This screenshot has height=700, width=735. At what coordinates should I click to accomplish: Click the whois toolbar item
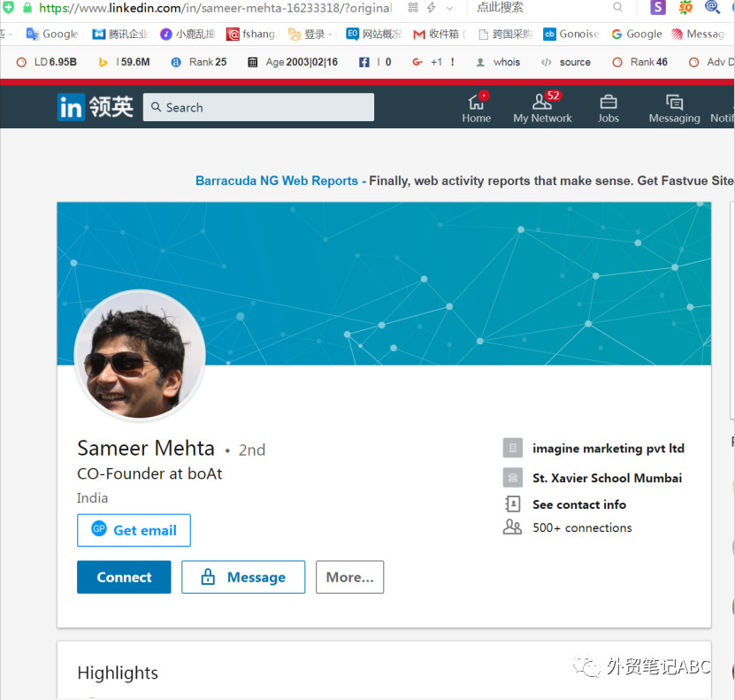pos(498,62)
